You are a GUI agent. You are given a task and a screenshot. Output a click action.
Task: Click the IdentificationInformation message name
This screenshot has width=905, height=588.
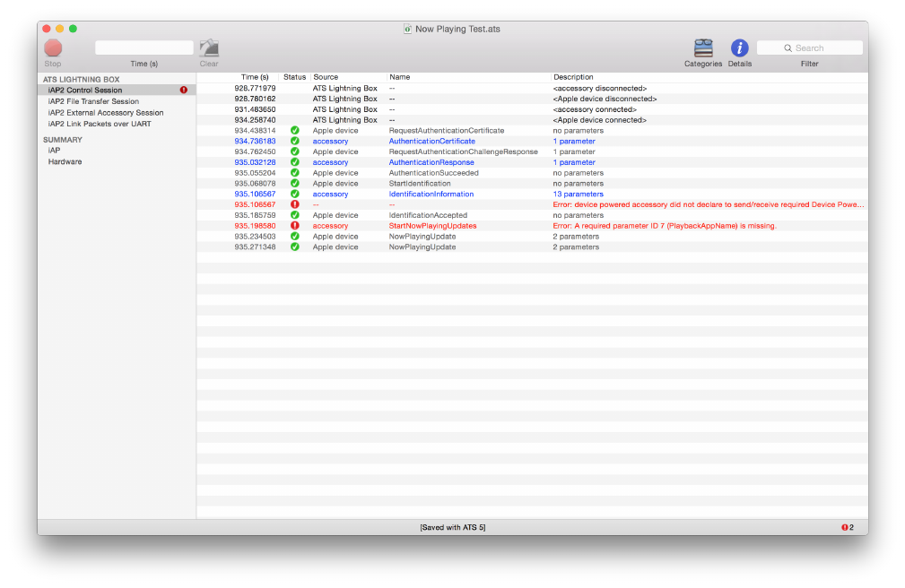point(431,194)
